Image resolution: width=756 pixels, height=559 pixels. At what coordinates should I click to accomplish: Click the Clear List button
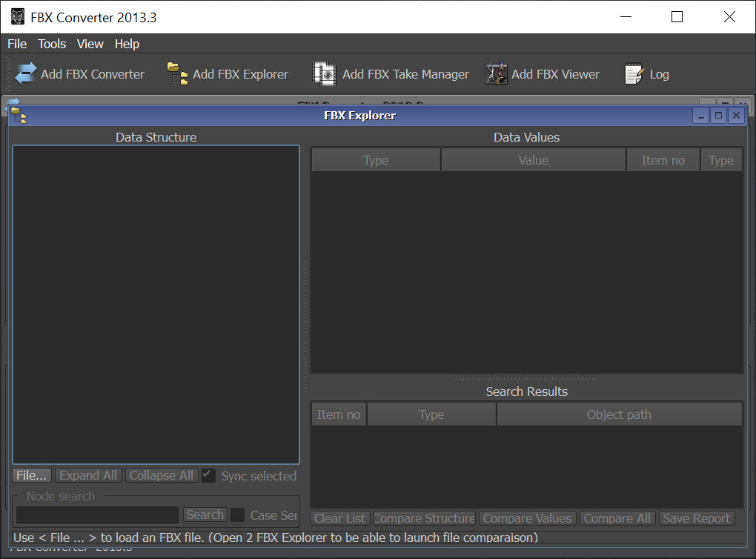pos(340,518)
